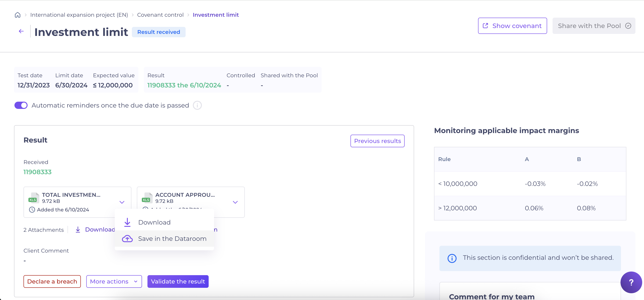Click the info icon next to automatic reminders
The image size is (644, 300).
[197, 105]
